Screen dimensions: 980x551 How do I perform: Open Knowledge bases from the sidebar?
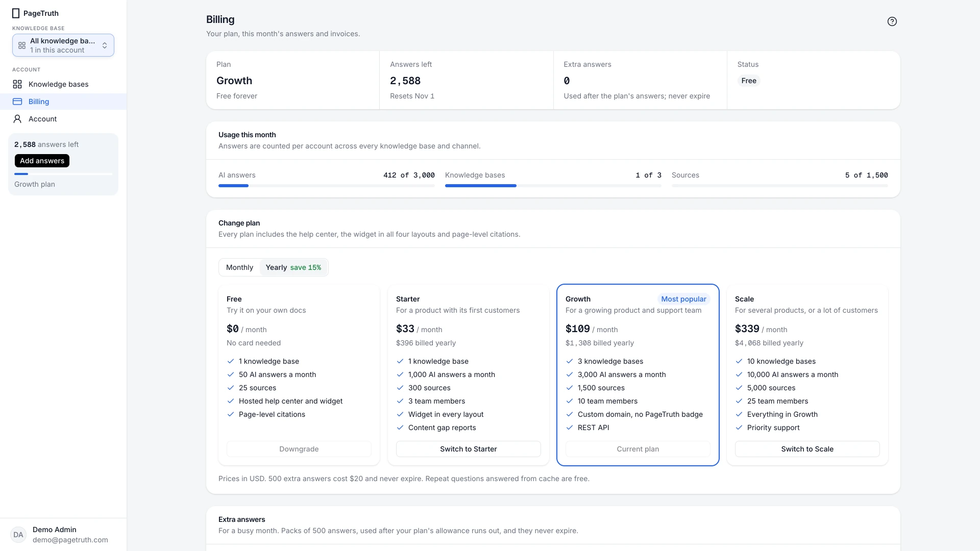point(63,84)
